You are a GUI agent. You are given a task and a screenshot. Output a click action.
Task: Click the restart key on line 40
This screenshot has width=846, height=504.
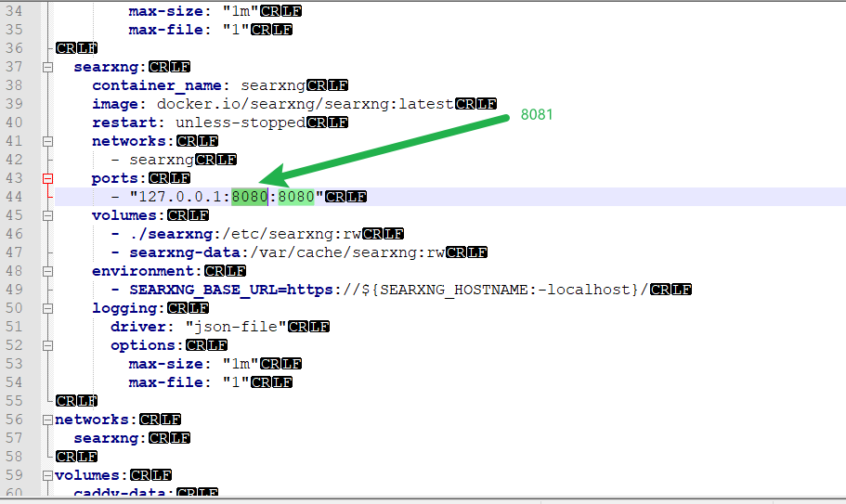click(124, 123)
